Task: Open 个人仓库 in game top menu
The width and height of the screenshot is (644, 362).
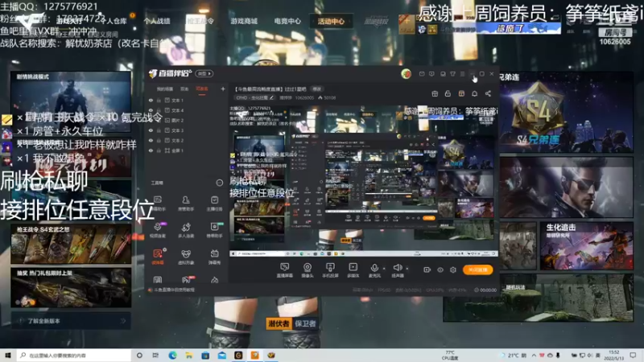Action: coord(114,21)
